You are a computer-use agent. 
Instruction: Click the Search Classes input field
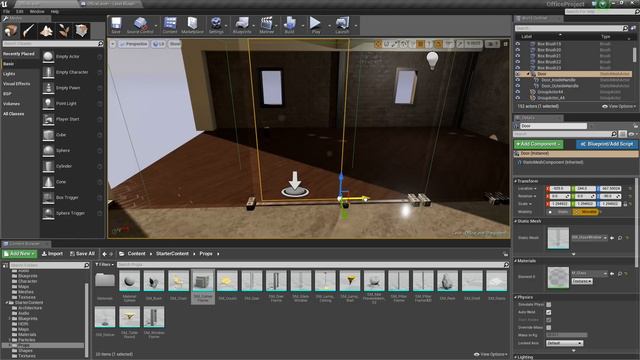(53, 43)
